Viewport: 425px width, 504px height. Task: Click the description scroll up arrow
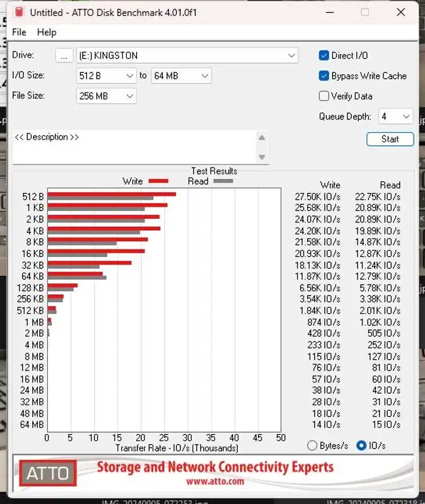(x=262, y=138)
